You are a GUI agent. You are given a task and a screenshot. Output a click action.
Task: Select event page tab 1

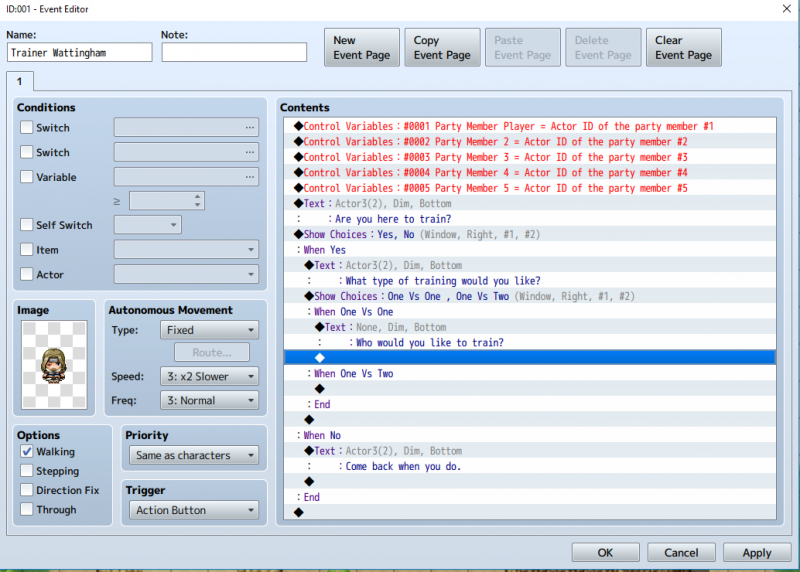pyautogui.click(x=20, y=82)
